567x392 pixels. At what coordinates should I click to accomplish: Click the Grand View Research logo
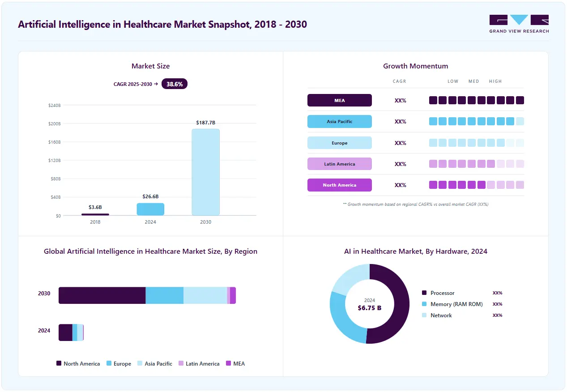(519, 24)
